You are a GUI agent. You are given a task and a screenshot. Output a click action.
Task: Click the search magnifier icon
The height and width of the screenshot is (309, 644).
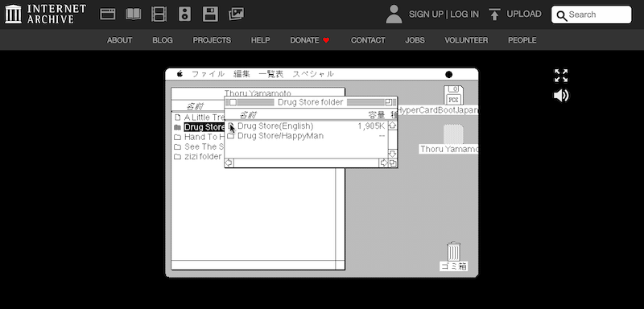click(561, 15)
